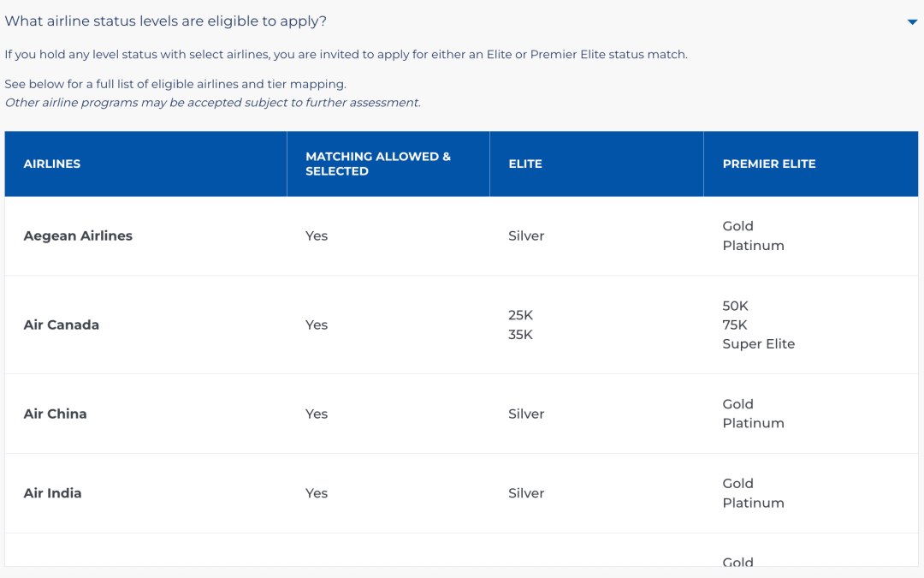Viewport: 924px width, 578px height.
Task: Click Yes in the Air Canada row
Action: [x=317, y=325]
